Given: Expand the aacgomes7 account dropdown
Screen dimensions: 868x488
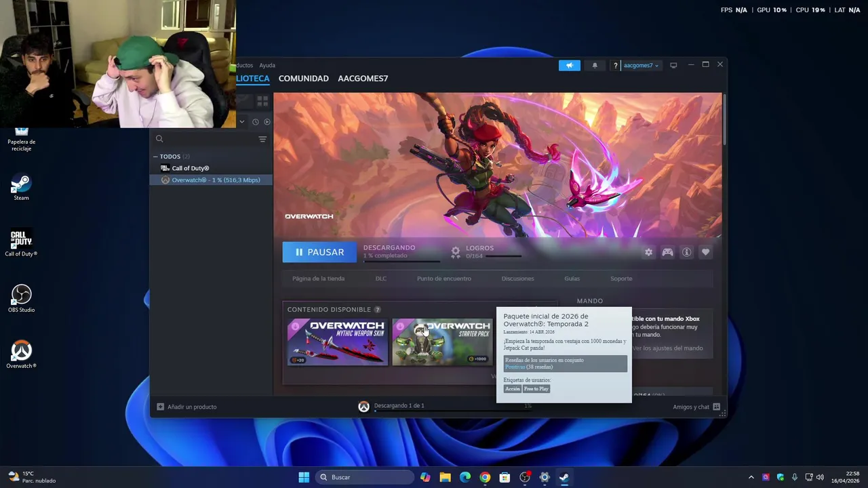Looking at the screenshot, I should click(641, 65).
